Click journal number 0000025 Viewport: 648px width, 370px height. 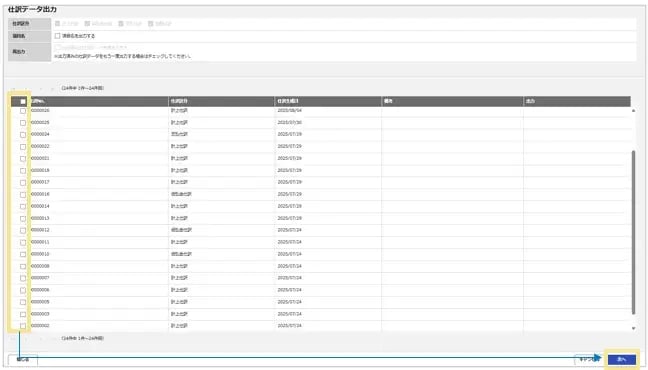pos(40,122)
